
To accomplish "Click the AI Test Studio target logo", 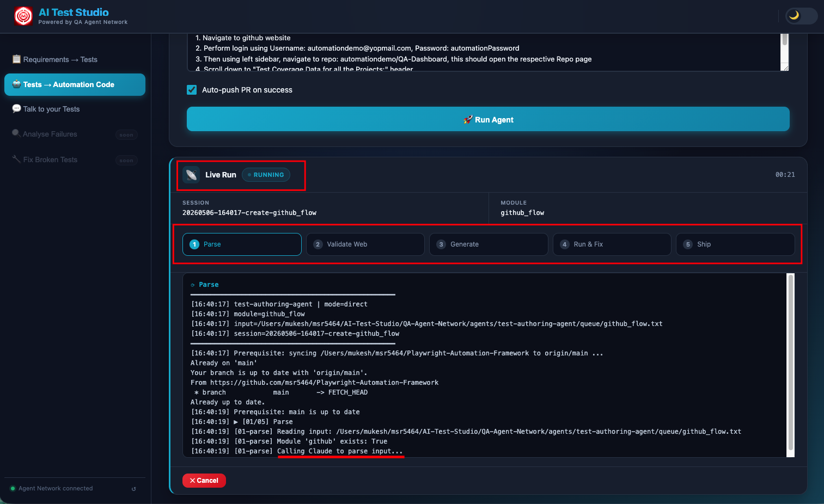I will 23,16.
